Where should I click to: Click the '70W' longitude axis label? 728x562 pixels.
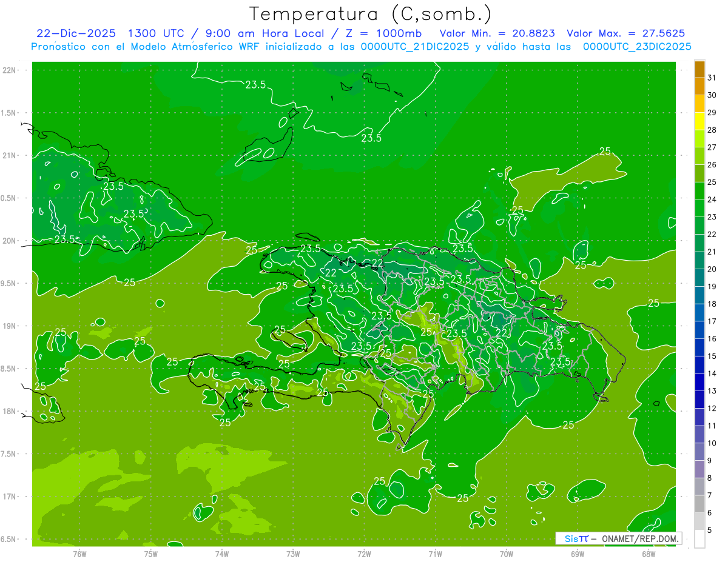(x=507, y=554)
